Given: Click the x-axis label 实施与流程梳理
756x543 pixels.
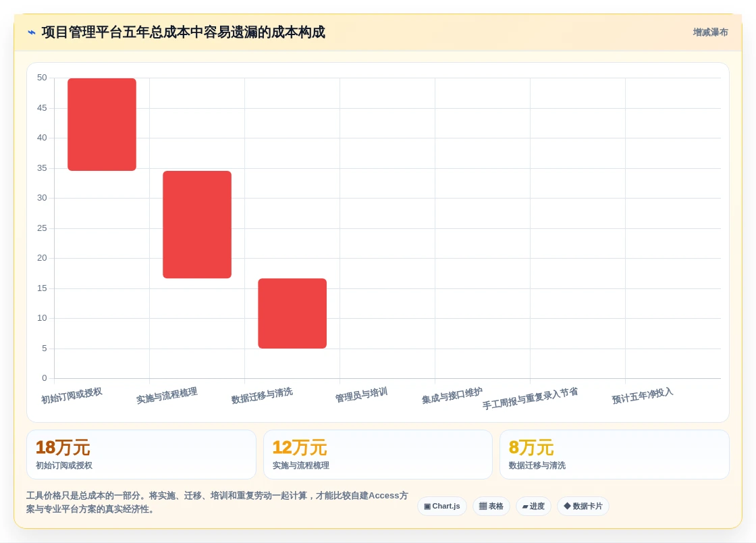Looking at the screenshot, I should [167, 396].
